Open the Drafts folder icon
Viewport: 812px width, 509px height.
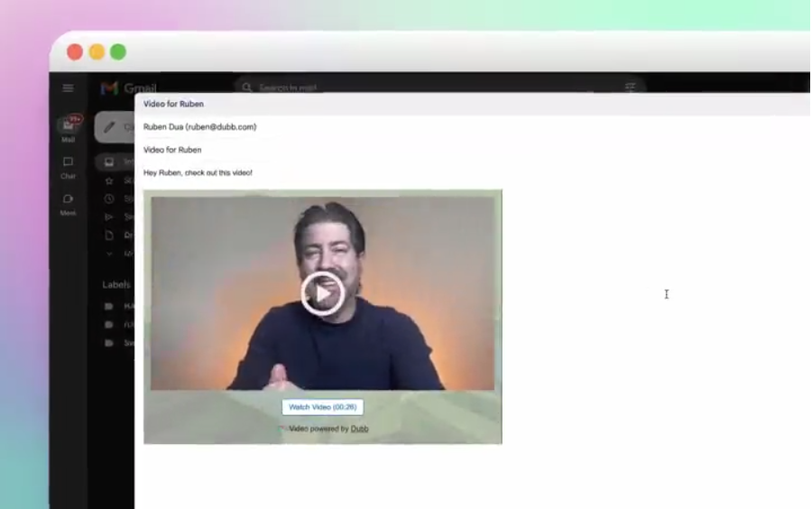pos(109,235)
